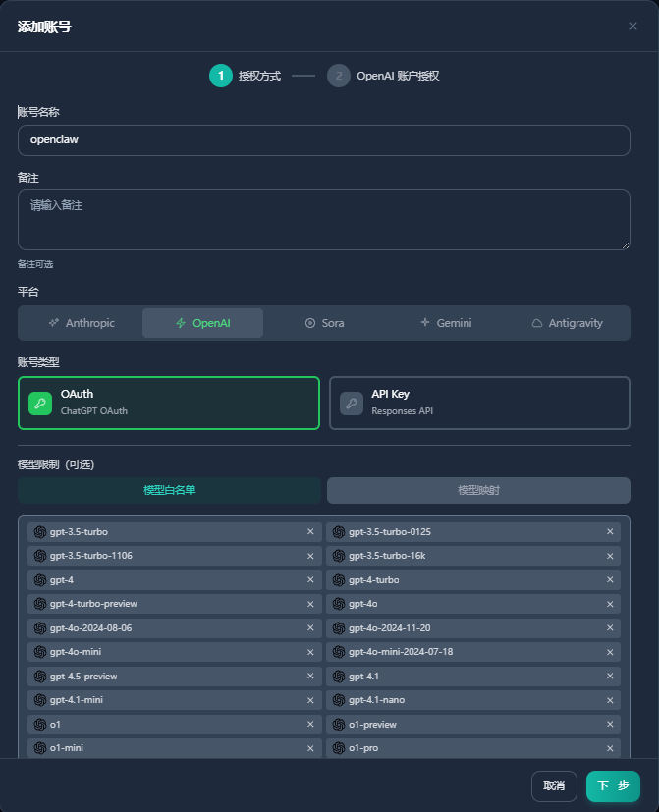This screenshot has height=812, width=659.
Task: Focus the account name input field
Action: 324,139
